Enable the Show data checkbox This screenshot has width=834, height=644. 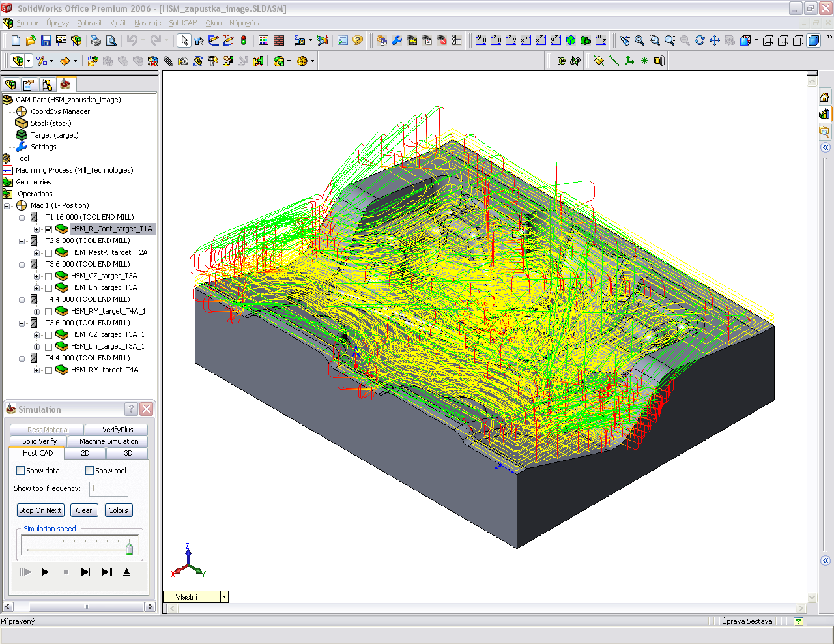[x=20, y=471]
